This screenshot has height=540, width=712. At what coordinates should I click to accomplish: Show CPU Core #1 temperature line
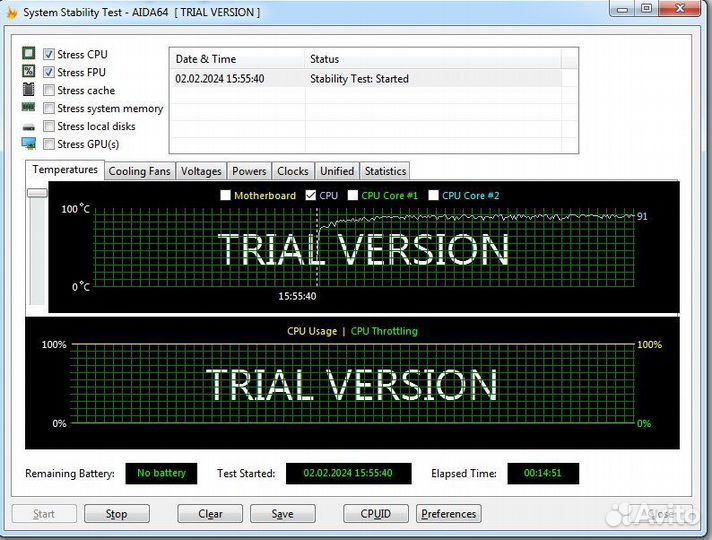[x=352, y=195]
